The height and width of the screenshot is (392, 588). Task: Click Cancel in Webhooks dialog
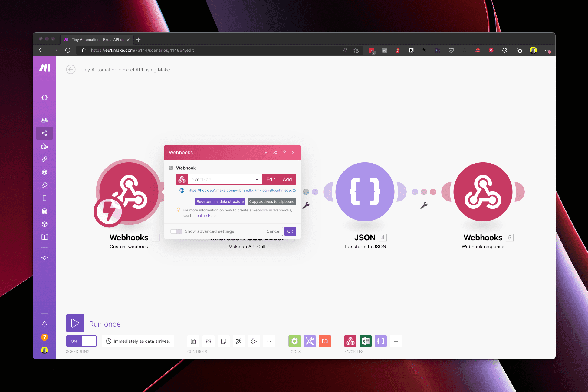pos(273,231)
